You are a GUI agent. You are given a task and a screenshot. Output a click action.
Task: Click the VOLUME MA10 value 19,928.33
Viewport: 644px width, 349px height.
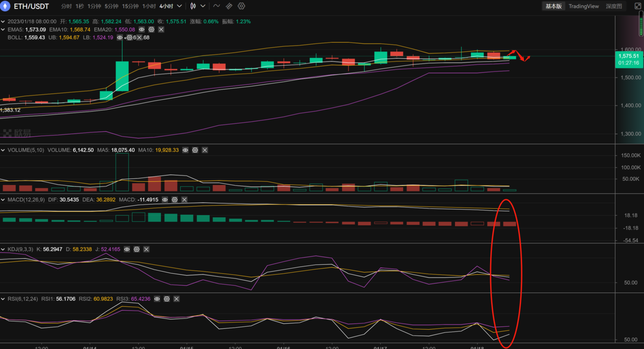[167, 150]
